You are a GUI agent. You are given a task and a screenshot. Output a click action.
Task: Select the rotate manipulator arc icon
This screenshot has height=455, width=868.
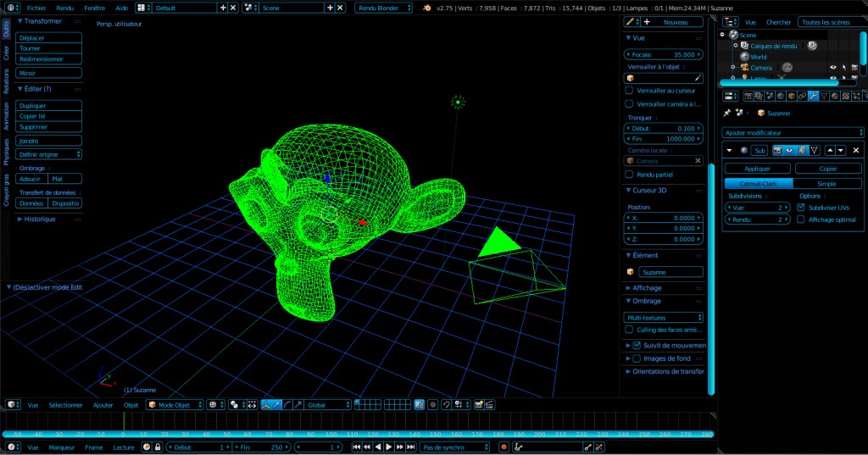(x=287, y=405)
